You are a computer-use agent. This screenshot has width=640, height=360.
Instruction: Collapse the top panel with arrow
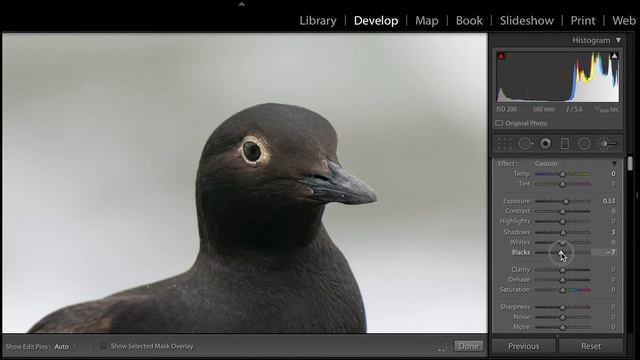click(x=242, y=4)
